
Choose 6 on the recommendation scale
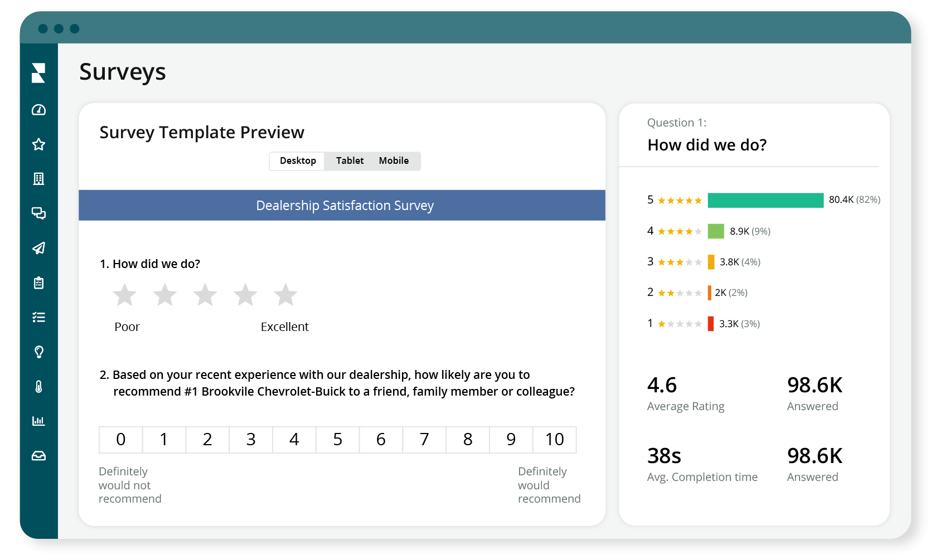(381, 440)
